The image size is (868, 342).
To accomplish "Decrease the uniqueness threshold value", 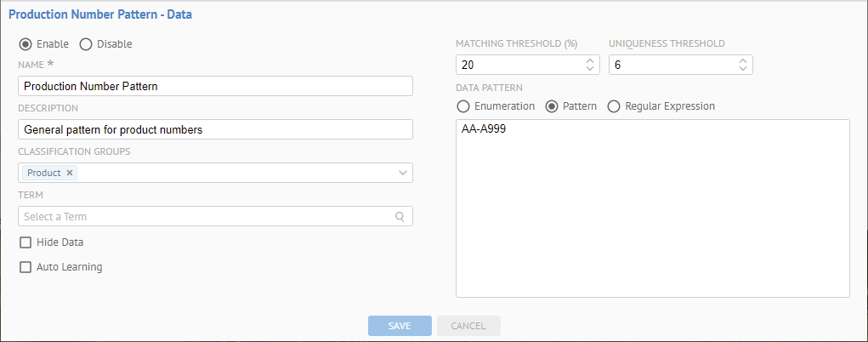I will coord(742,69).
